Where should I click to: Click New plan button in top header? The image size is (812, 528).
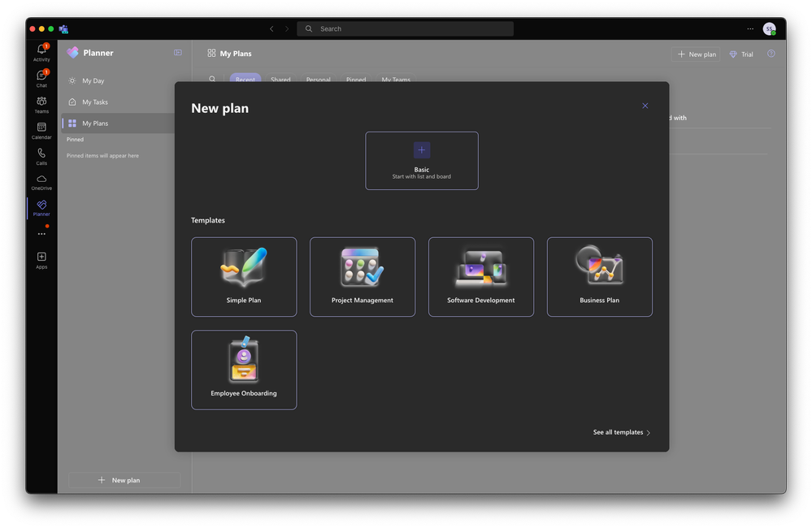[x=696, y=54]
